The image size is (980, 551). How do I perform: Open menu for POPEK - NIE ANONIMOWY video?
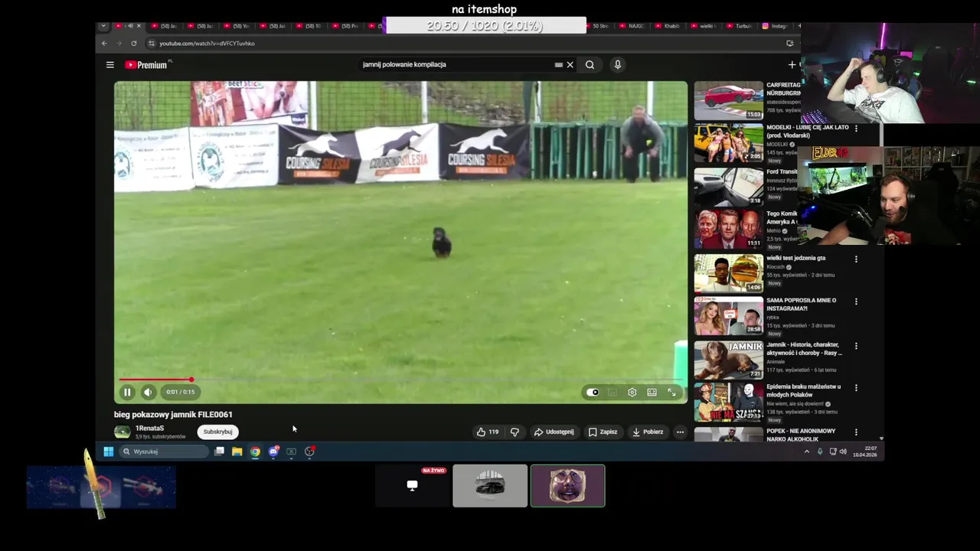click(856, 432)
